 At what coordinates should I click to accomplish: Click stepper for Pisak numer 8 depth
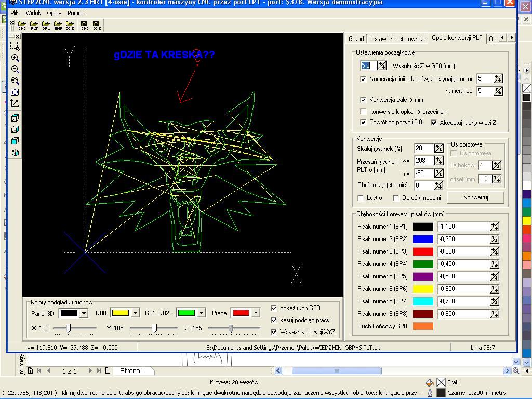pos(495,314)
